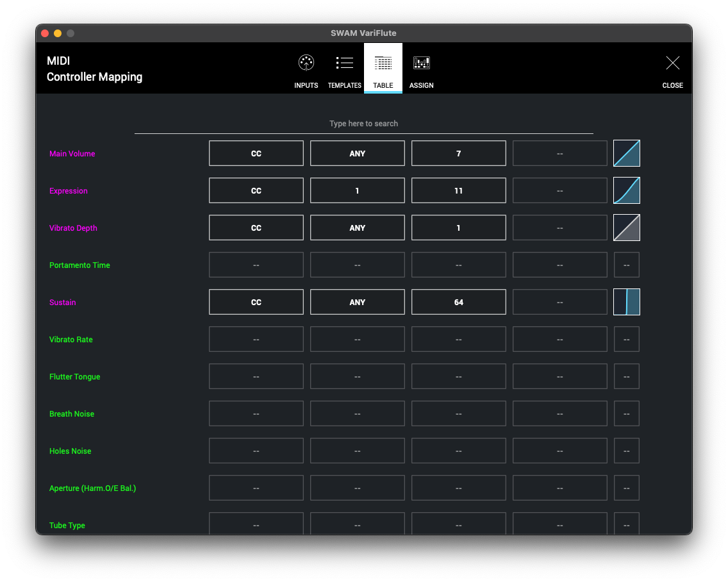Open the Sustain curve editor
The image size is (728, 582).
coord(626,303)
